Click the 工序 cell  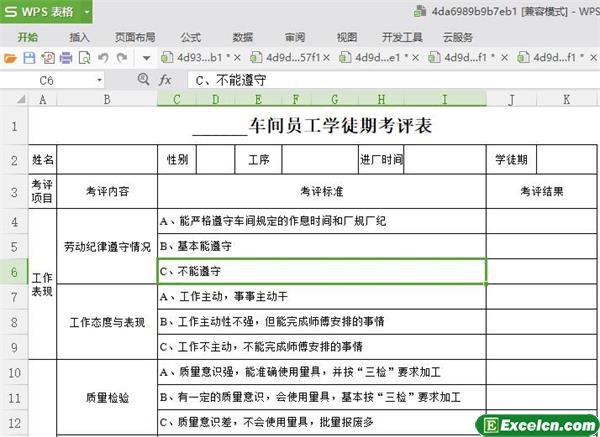coord(258,160)
